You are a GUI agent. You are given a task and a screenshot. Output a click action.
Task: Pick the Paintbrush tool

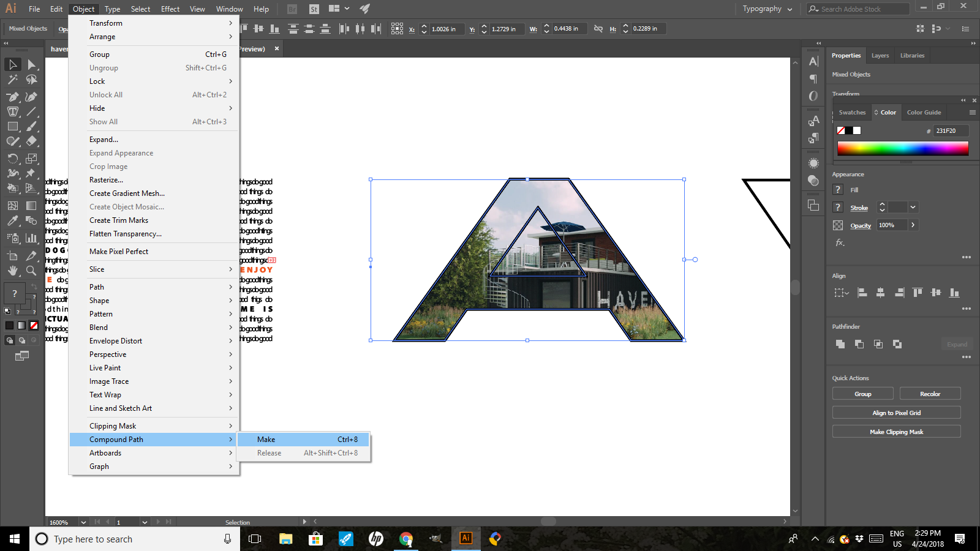tap(31, 126)
